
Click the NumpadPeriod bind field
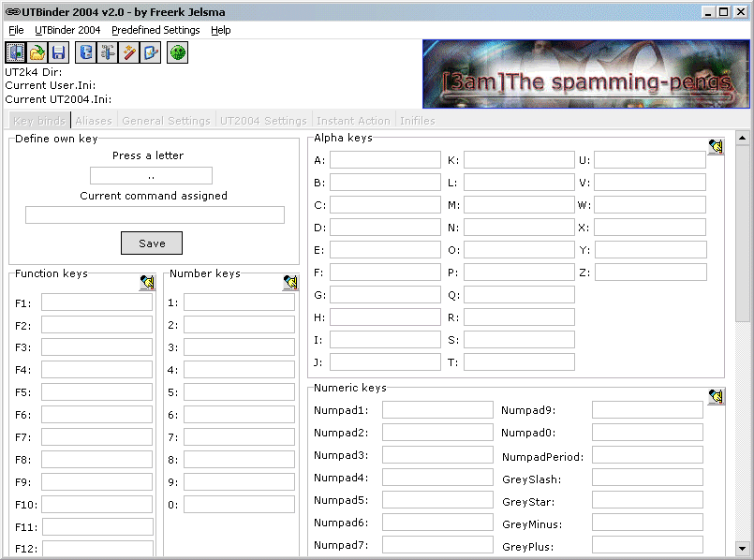point(647,455)
